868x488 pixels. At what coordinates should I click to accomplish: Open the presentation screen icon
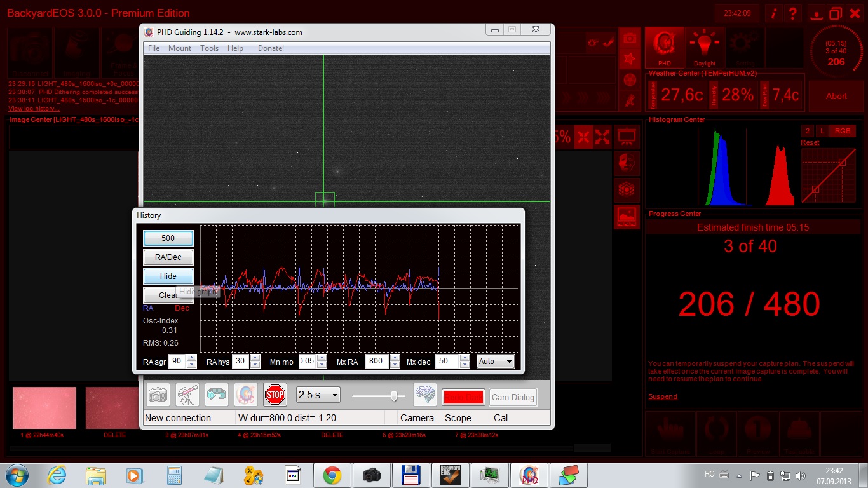(x=627, y=135)
